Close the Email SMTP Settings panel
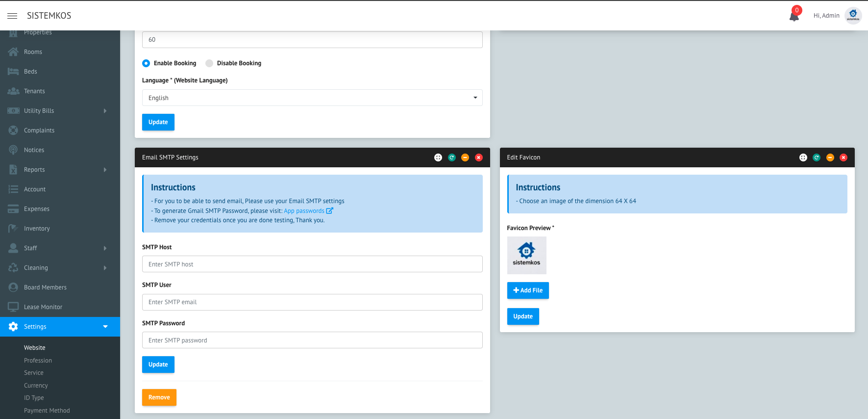Image resolution: width=868 pixels, height=419 pixels. [479, 157]
